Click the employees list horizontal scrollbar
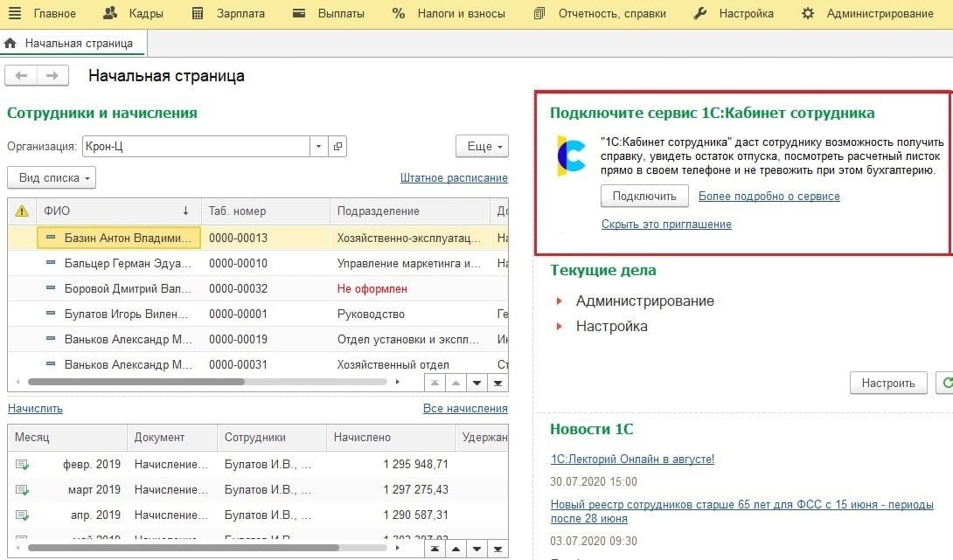953x560 pixels. [x=136, y=382]
